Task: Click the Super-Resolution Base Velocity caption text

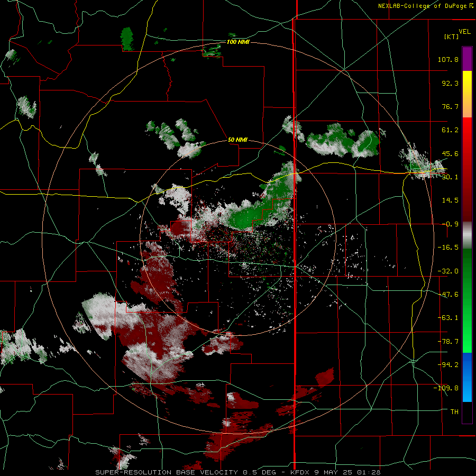Action: coord(237,472)
